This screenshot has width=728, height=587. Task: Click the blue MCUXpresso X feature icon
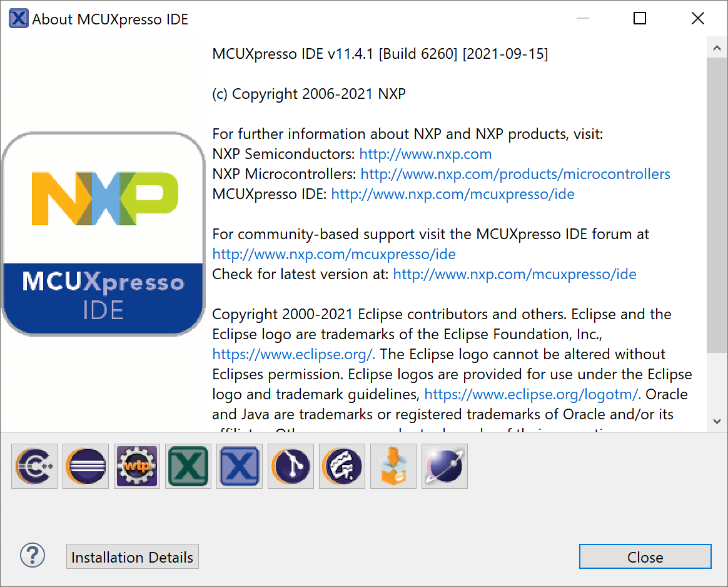239,466
